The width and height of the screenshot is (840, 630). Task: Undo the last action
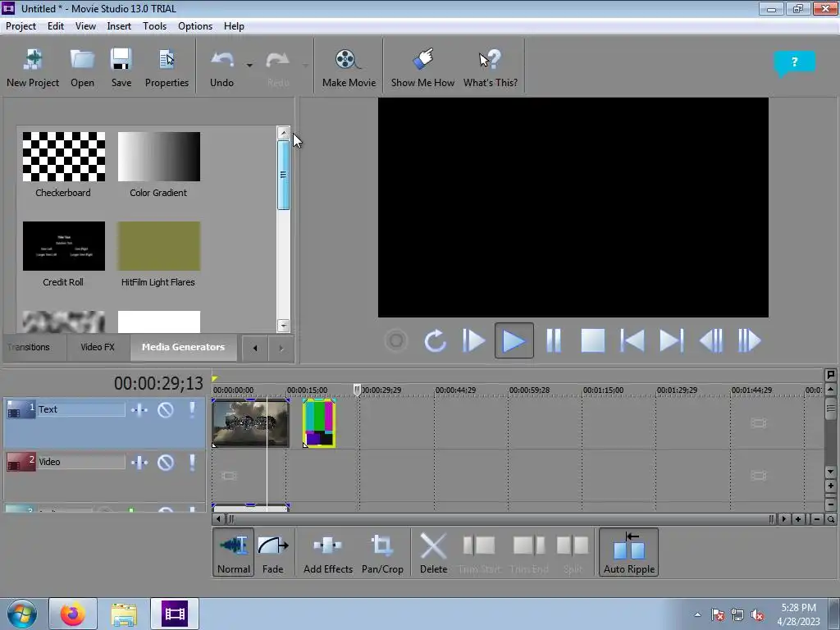(x=221, y=67)
